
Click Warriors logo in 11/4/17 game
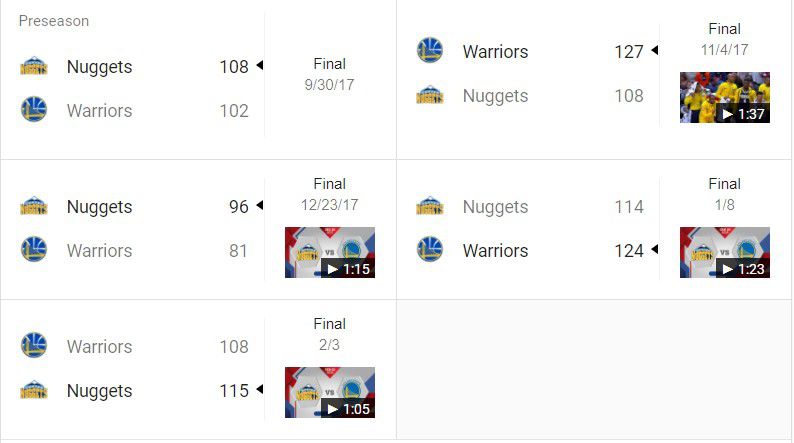coord(430,50)
